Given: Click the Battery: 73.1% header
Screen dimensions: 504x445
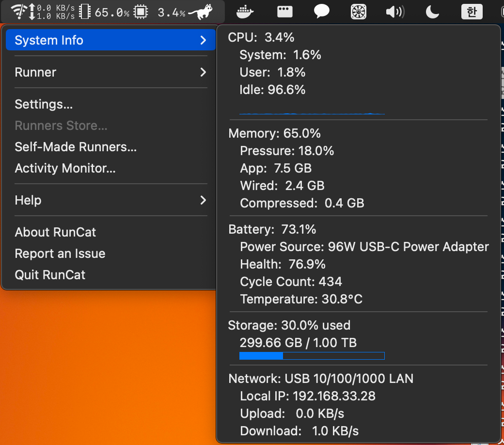Looking at the screenshot, I should coord(272,229).
